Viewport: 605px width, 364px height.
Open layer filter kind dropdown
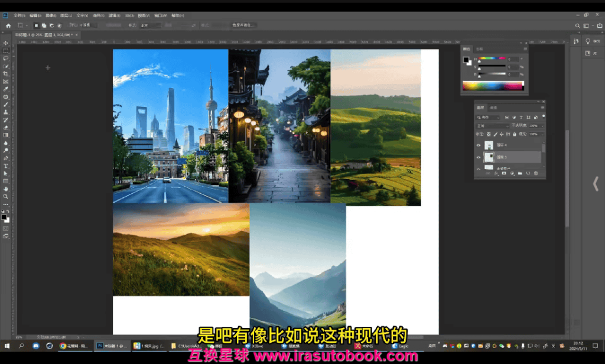(x=487, y=118)
